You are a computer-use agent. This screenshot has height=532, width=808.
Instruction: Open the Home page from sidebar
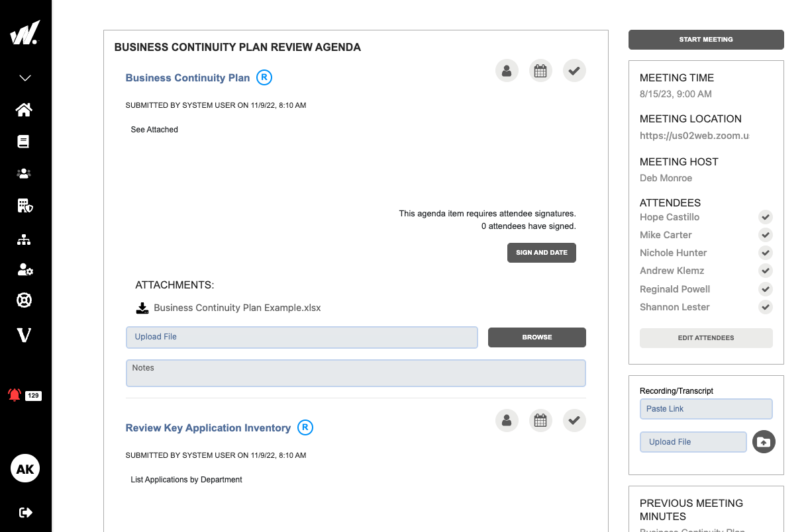click(x=25, y=109)
